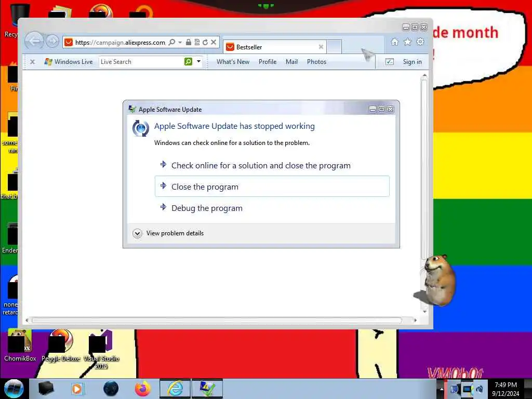Screen dimensions: 532x399
Task: Go to Home page icon
Action: (395, 42)
